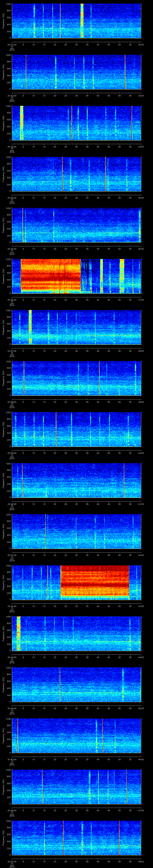Click the 20:43:00 time label
Image resolution: width=153 pixels, height=868 pixels.
pyautogui.click(x=12, y=657)
